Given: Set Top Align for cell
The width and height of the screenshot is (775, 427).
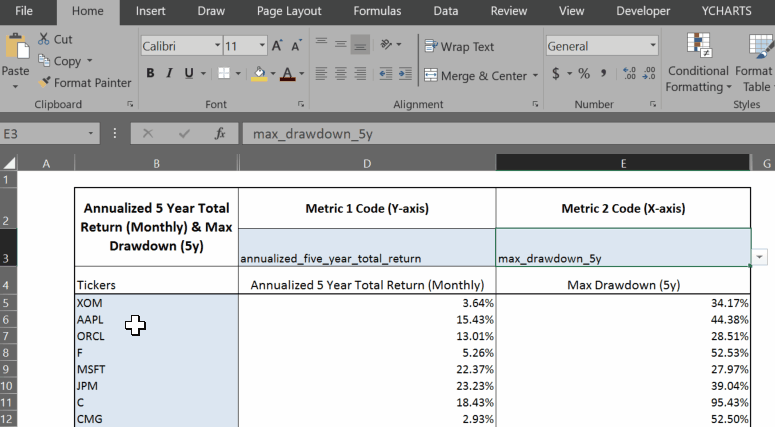Looking at the screenshot, I should (x=321, y=44).
